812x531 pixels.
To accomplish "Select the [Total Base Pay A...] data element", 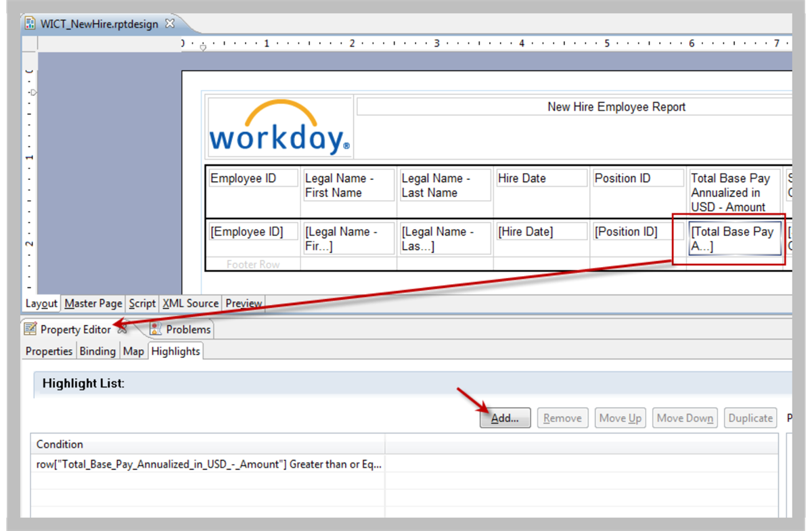I will pos(735,239).
